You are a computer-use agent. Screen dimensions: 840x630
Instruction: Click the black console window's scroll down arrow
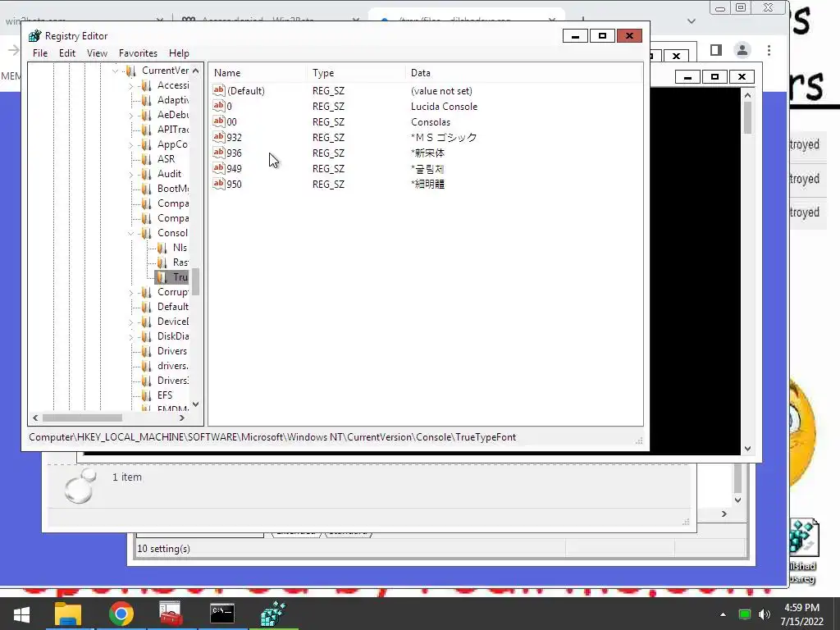pos(748,449)
